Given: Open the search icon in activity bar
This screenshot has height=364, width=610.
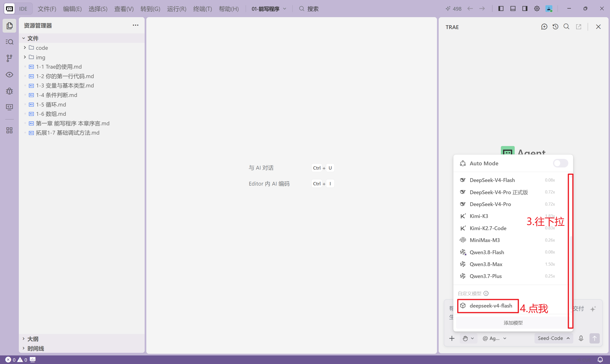Looking at the screenshot, I should (9, 42).
